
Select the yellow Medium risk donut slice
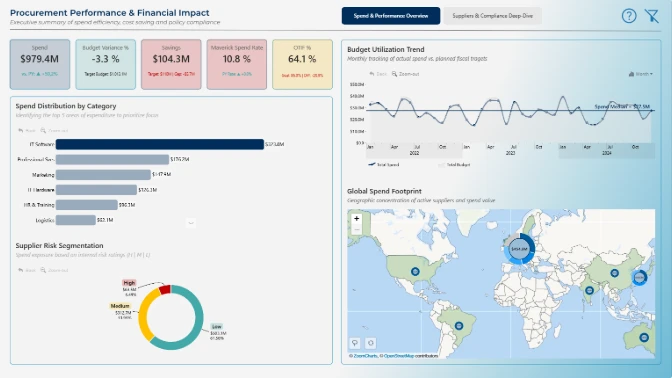[x=145, y=314]
